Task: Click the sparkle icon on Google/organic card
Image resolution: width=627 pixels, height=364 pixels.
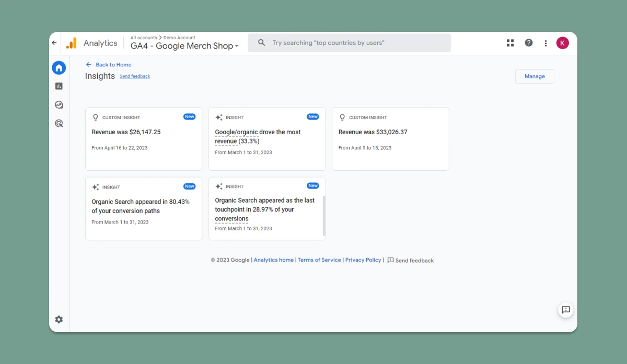Action: pyautogui.click(x=219, y=118)
